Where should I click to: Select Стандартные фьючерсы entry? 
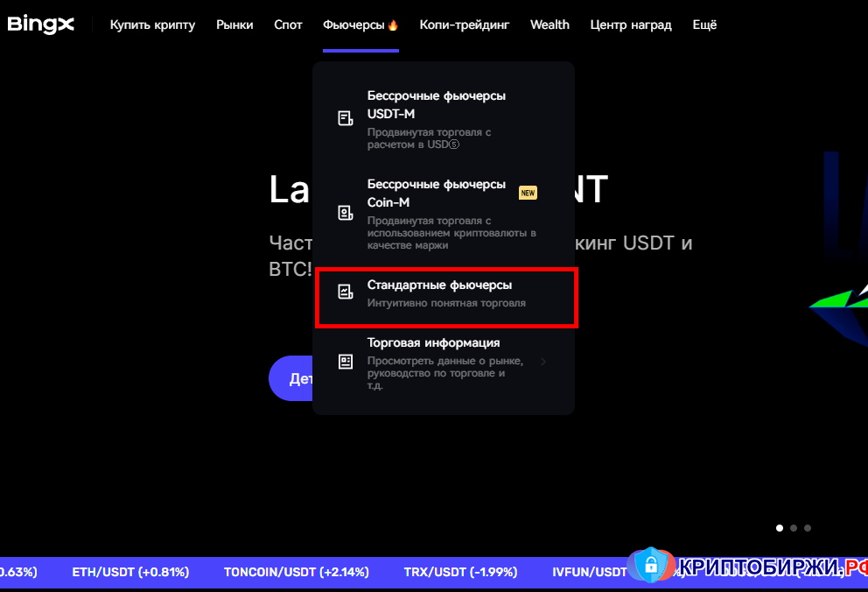pyautogui.click(x=446, y=298)
